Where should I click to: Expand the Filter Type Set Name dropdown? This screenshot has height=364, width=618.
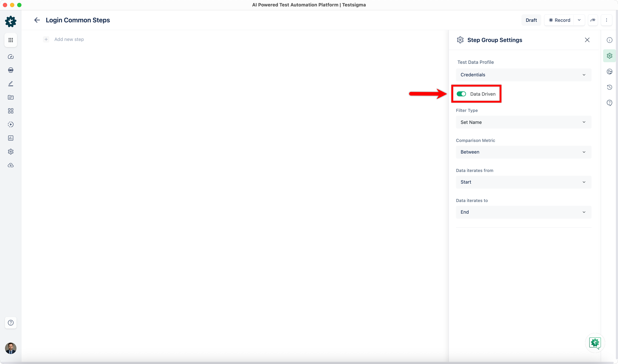523,122
